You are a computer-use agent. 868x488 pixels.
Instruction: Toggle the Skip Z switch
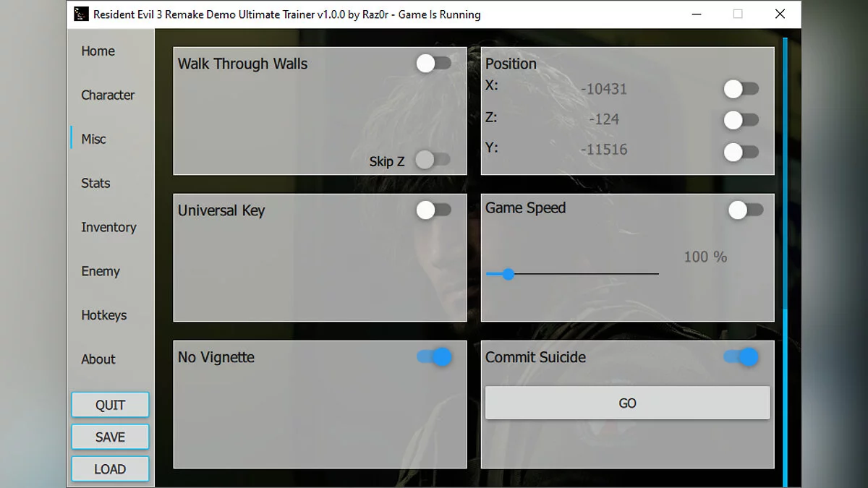pyautogui.click(x=433, y=160)
